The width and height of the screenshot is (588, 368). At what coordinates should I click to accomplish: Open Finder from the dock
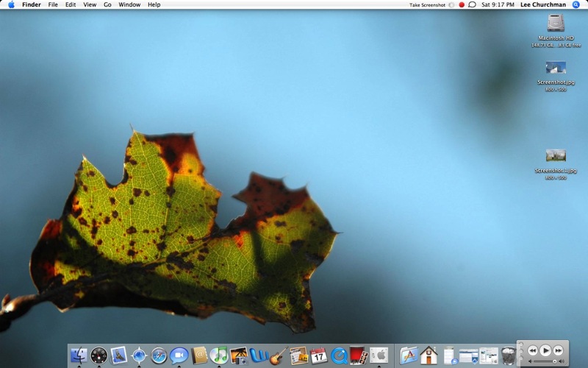click(79, 356)
